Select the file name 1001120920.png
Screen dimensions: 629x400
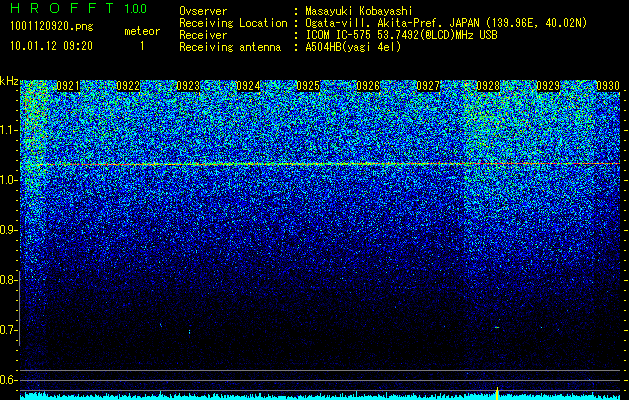(52, 26)
